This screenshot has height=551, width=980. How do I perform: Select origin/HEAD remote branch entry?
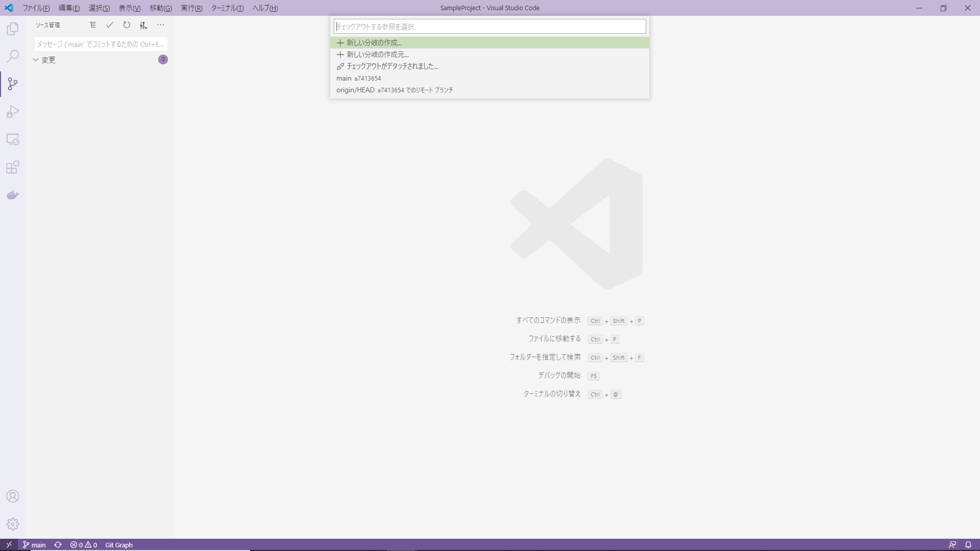489,90
